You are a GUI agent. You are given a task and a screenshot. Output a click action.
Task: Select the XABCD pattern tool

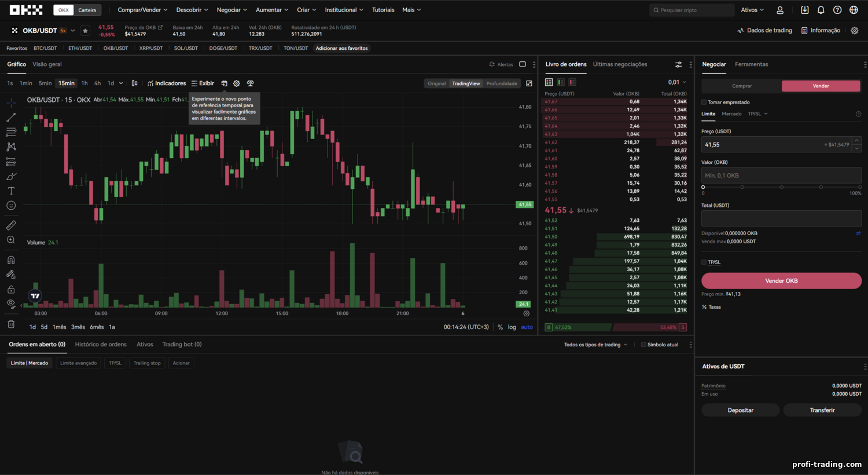[11, 147]
